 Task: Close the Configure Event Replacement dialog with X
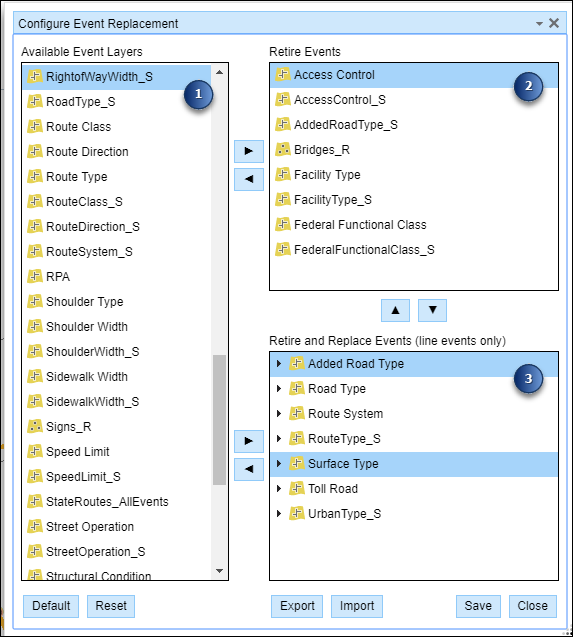[554, 23]
